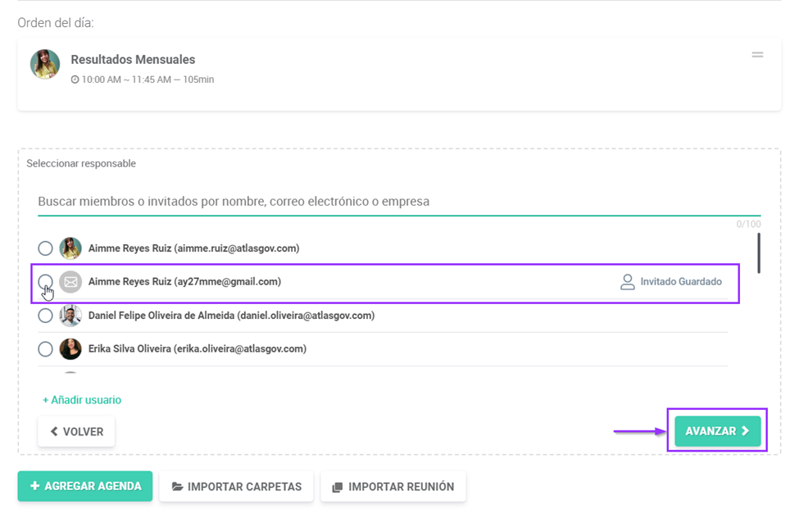Choose Erika Silva Oliveira radio button
Viewport: 799px width, 532px height.
point(46,349)
